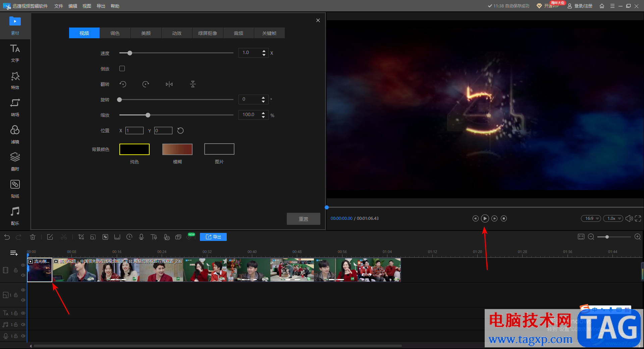Toggle visibility eye of main video track
Viewport: 644px width, 349px height.
(x=23, y=265)
